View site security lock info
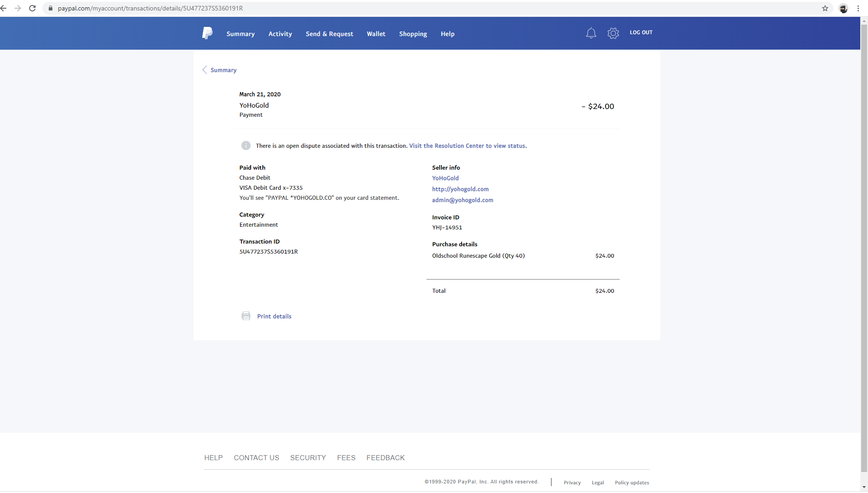Viewport: 868px width, 493px height. coord(51,8)
